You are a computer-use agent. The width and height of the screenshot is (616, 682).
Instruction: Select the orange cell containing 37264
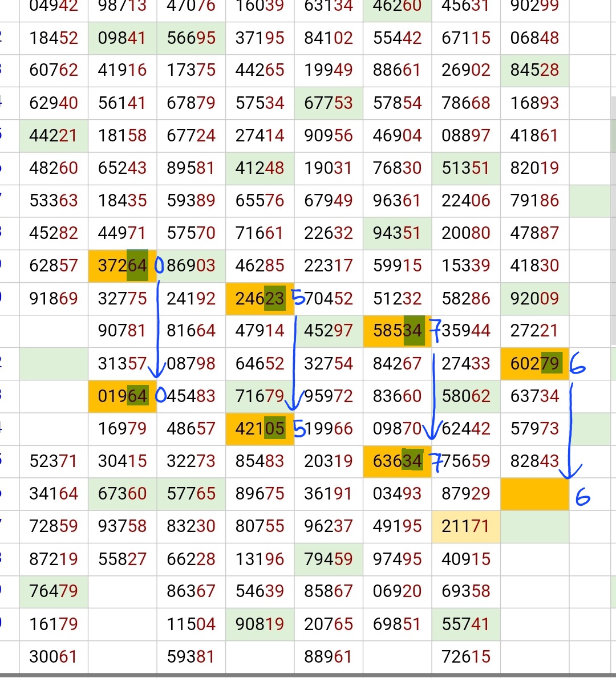(x=122, y=266)
